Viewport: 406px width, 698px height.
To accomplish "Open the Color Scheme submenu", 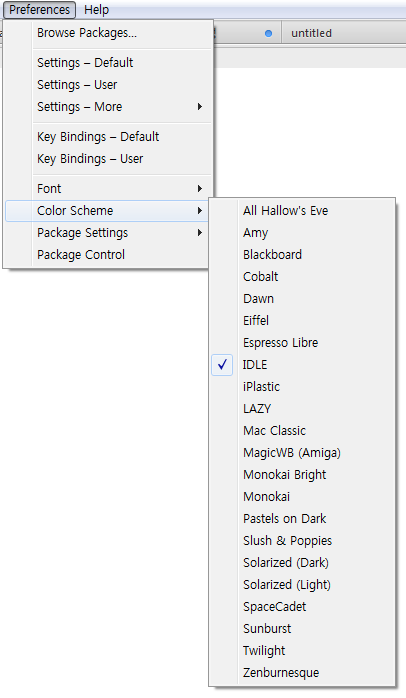I will pos(106,211).
